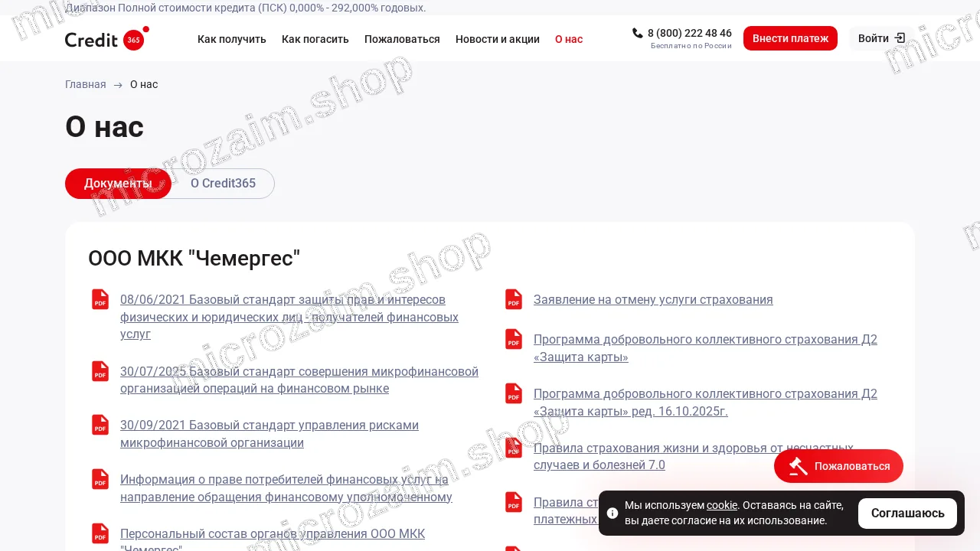Click the phone handset icon
The height and width of the screenshot is (551, 980).
click(638, 33)
